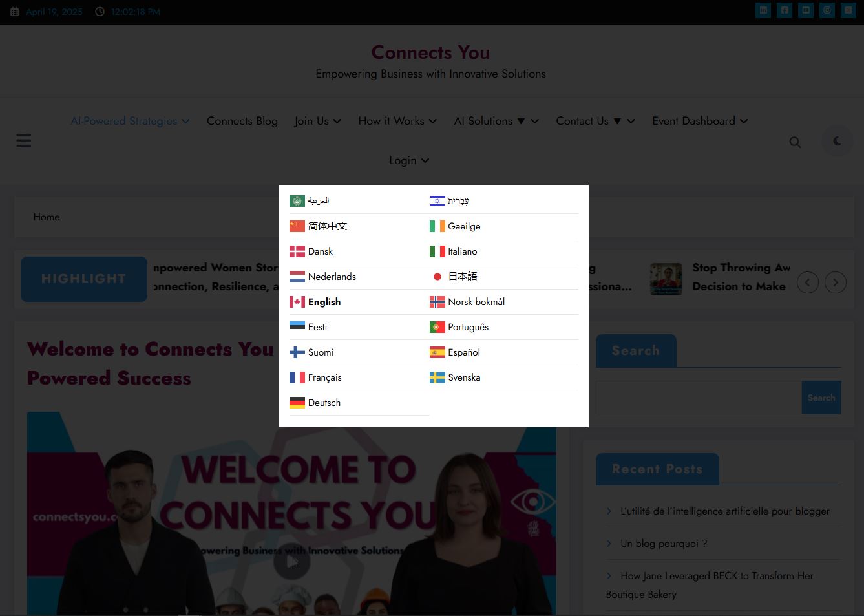This screenshot has height=616, width=864.
Task: Toggle dark mode with the moon switch
Action: tap(838, 141)
